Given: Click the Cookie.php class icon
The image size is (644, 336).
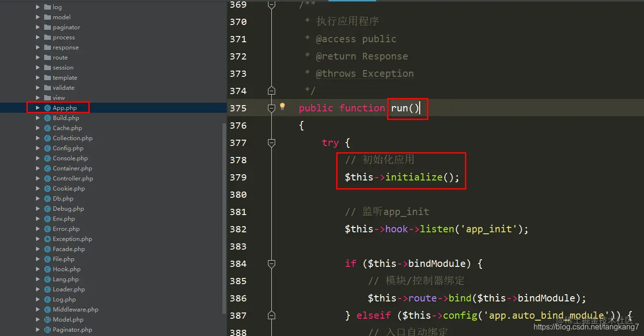Looking at the screenshot, I should click(48, 189).
